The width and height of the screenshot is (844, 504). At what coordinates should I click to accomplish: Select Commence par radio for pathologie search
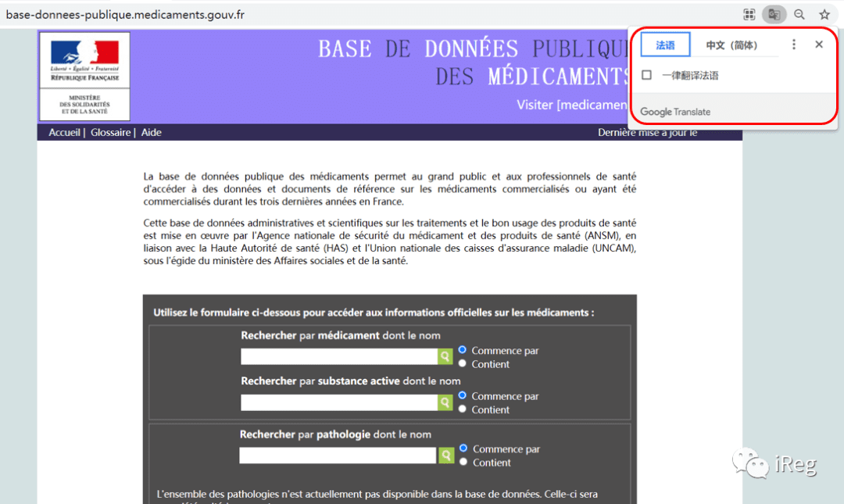point(463,448)
